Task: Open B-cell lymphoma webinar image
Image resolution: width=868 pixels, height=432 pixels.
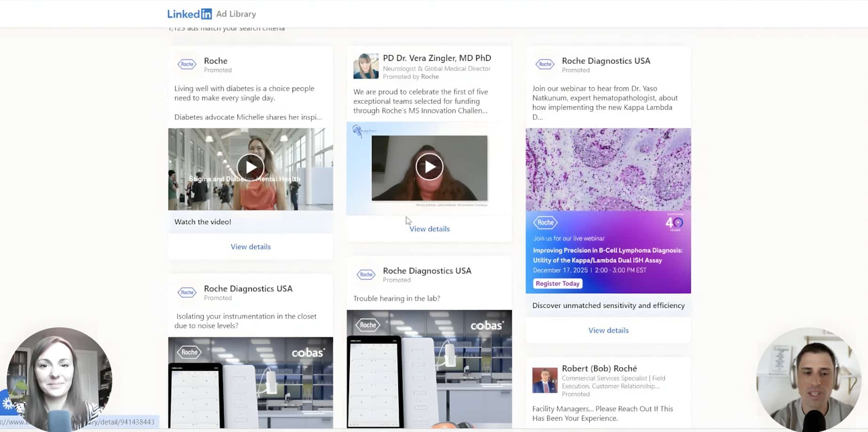Action: click(x=608, y=188)
